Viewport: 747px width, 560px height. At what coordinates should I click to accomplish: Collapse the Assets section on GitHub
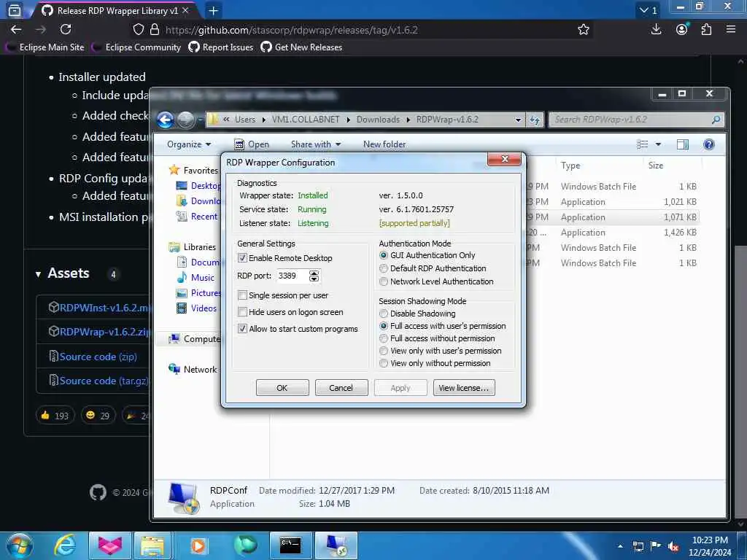[38, 274]
